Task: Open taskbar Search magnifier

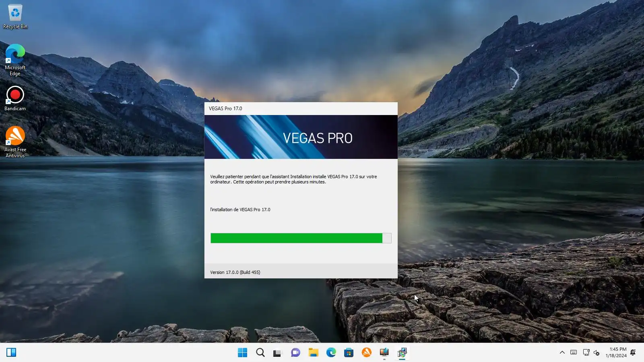Action: (260, 353)
